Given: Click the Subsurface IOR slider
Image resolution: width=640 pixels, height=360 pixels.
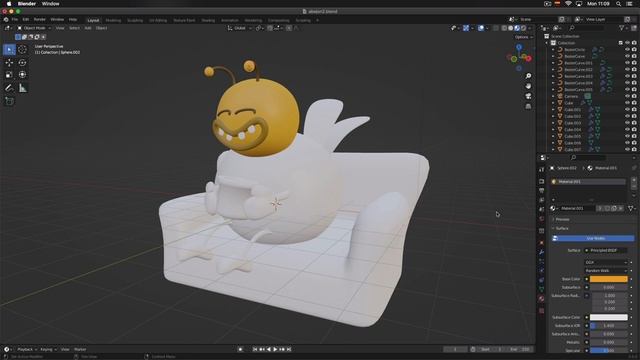Looking at the screenshot, I should pos(608,326).
